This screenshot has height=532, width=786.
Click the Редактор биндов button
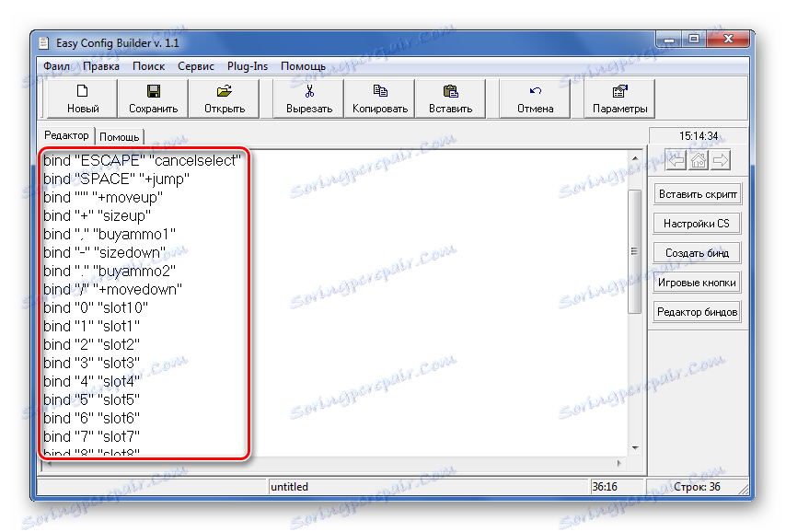pyautogui.click(x=698, y=312)
